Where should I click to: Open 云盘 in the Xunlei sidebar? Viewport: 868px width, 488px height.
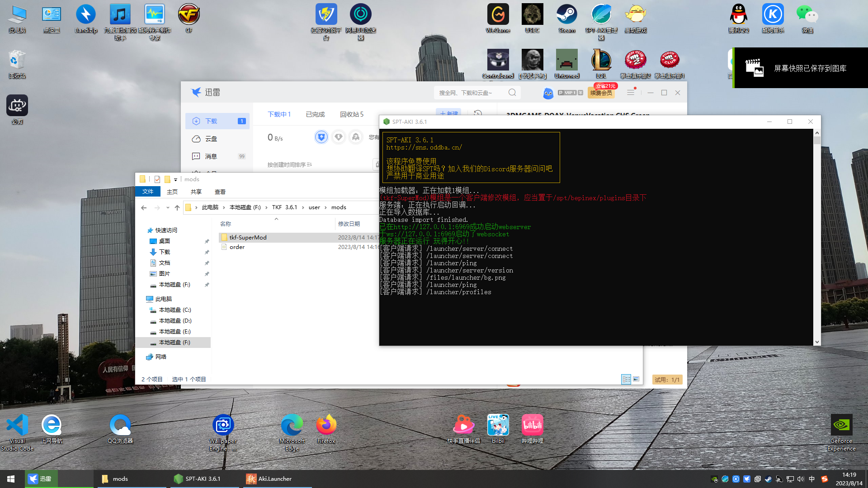[217, 139]
